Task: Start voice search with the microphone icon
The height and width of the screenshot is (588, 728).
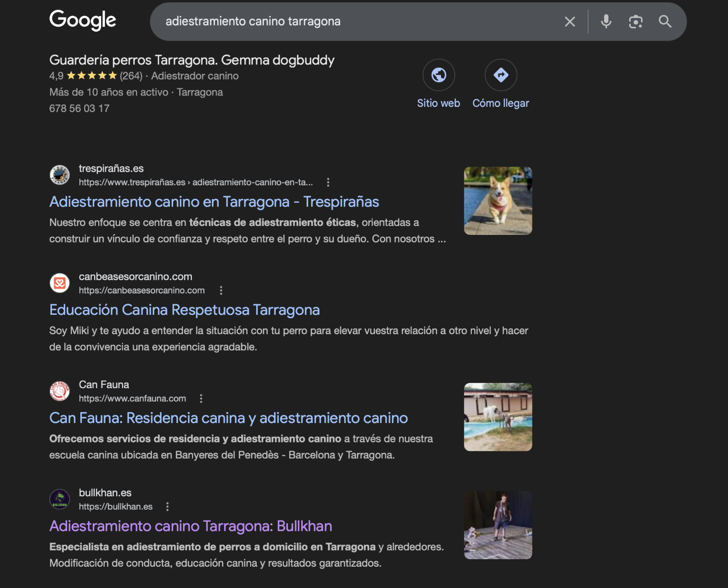Action: pyautogui.click(x=606, y=21)
